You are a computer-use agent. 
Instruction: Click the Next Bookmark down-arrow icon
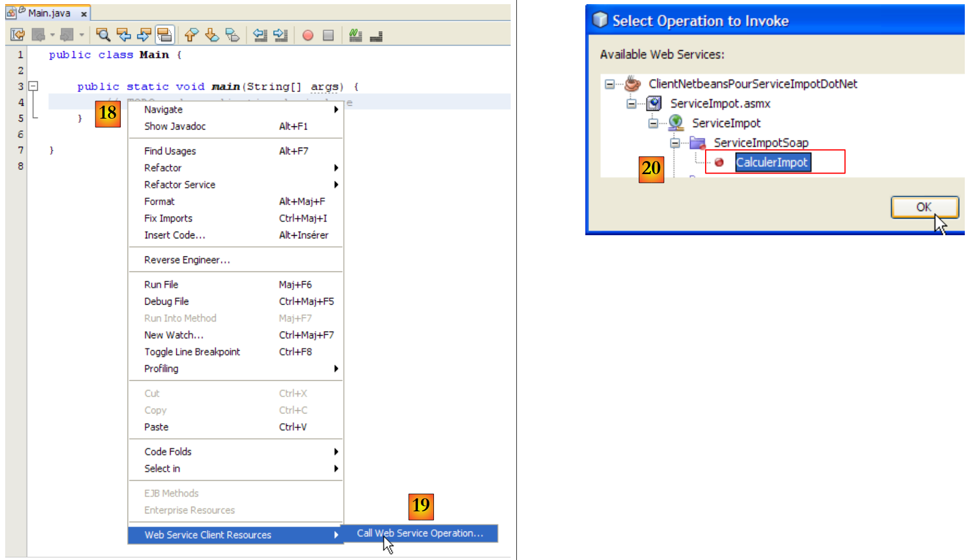[212, 35]
